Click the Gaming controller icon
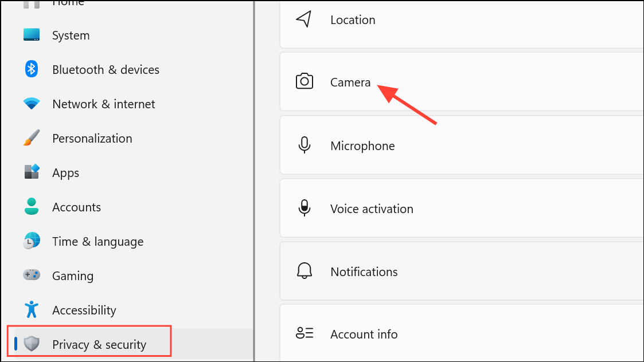Image resolution: width=644 pixels, height=362 pixels. (32, 276)
